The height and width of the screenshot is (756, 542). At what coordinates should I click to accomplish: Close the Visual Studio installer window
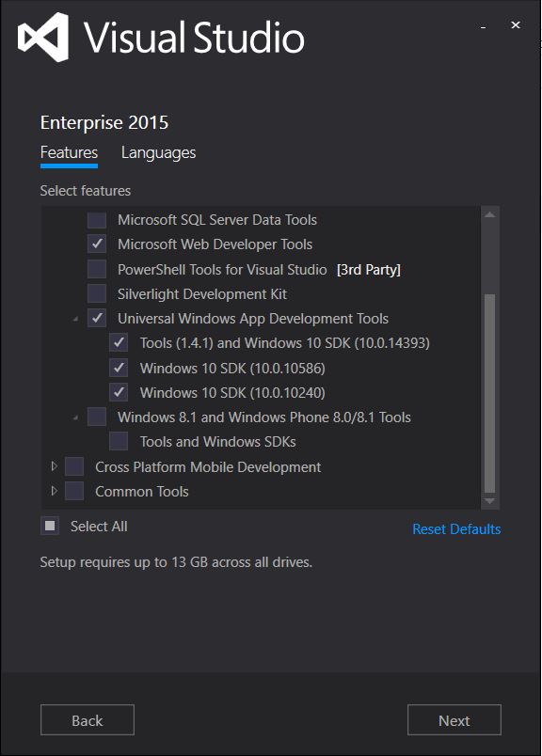tap(516, 25)
